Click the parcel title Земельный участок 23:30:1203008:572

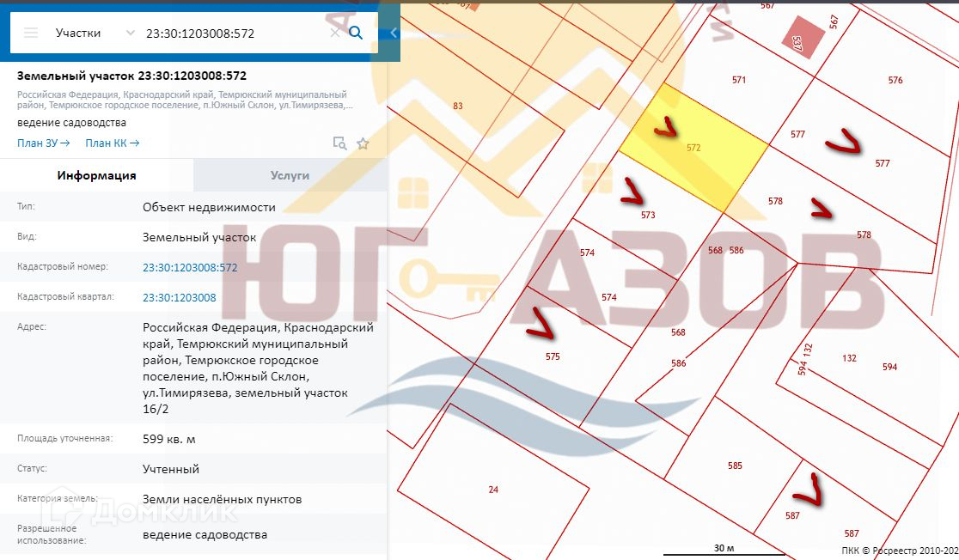pyautogui.click(x=131, y=76)
